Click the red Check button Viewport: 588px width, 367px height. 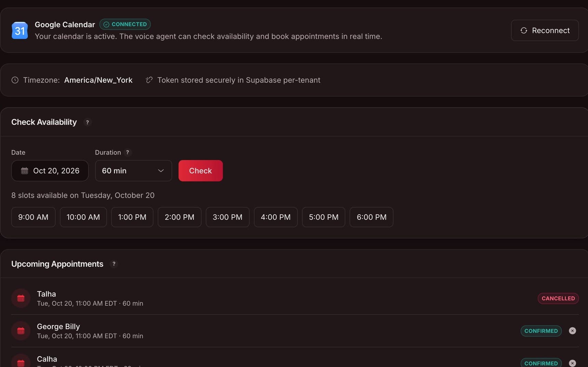tap(201, 171)
